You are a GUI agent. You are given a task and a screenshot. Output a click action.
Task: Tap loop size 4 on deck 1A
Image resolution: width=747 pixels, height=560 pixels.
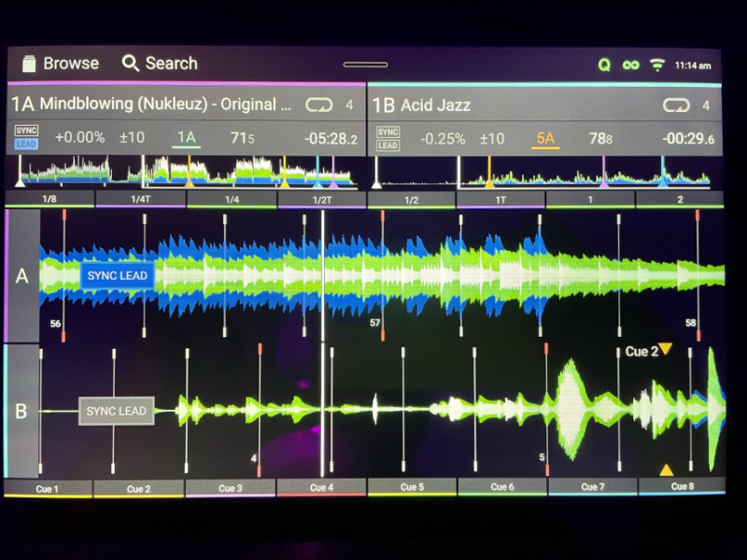pos(349,105)
